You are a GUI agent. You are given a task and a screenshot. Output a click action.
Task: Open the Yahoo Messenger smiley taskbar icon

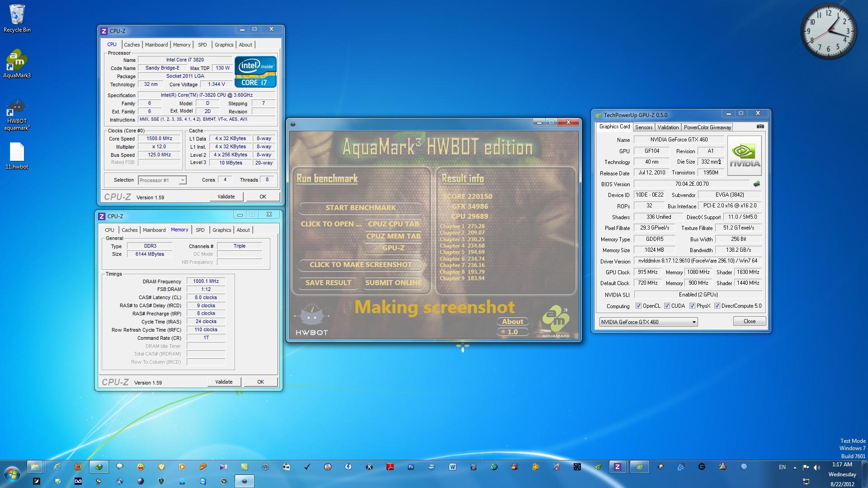coord(141,467)
